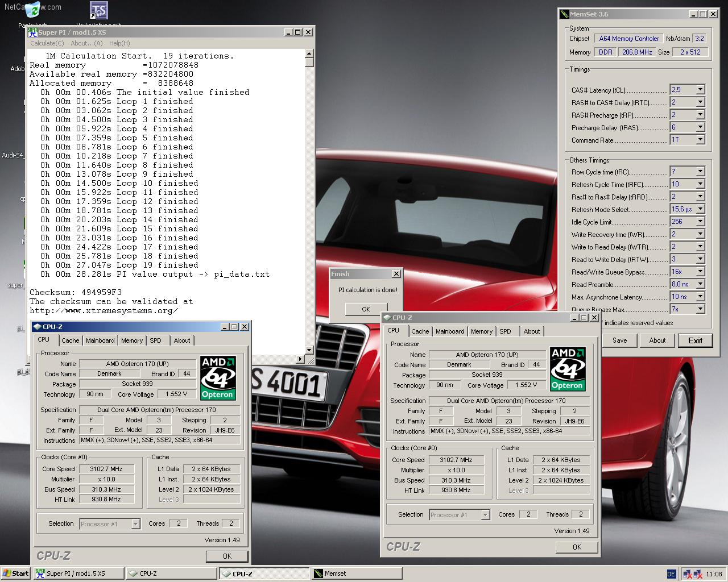
Task: Open Help(H) menu in Super PI
Action: (119, 43)
